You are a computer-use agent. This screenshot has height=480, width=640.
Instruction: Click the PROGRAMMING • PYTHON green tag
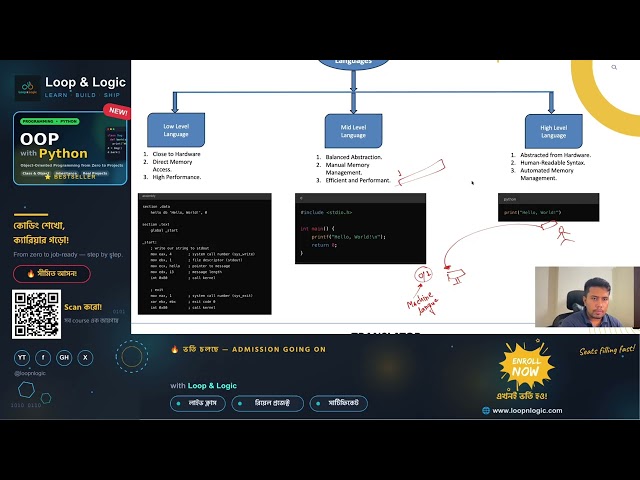[50, 121]
